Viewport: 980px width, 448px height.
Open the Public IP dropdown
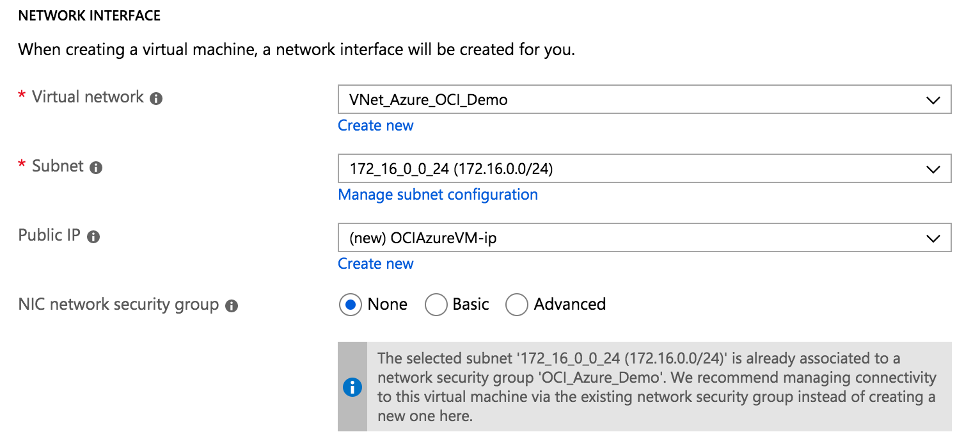tap(644, 238)
